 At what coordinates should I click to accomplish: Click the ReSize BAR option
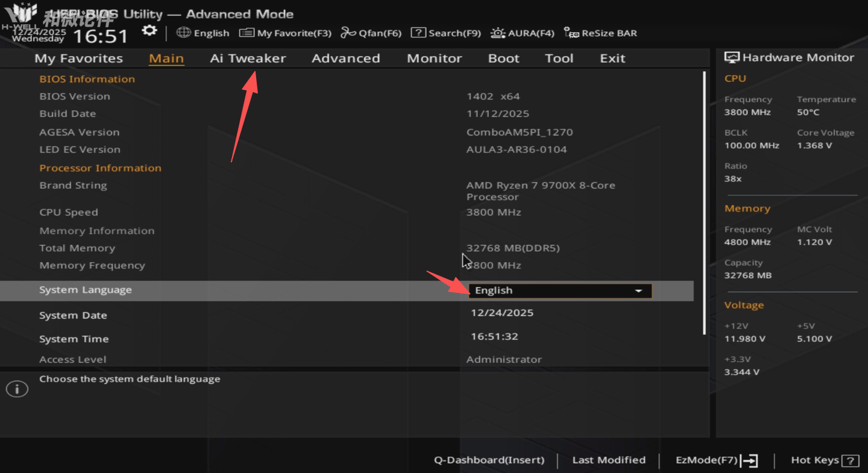coord(600,33)
